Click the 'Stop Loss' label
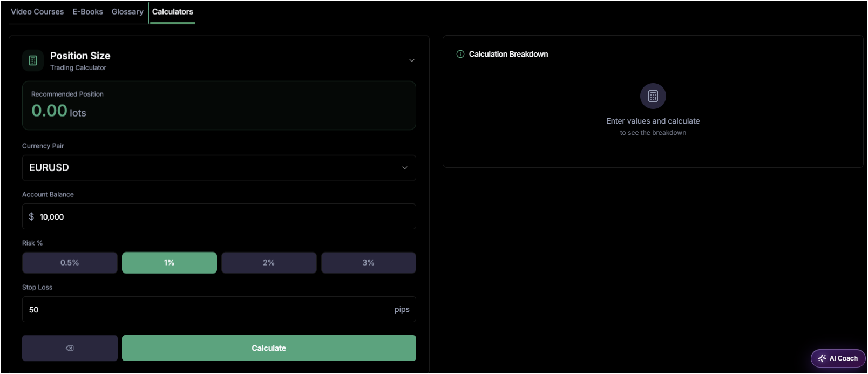Viewport: 868px width, 374px height. click(37, 287)
